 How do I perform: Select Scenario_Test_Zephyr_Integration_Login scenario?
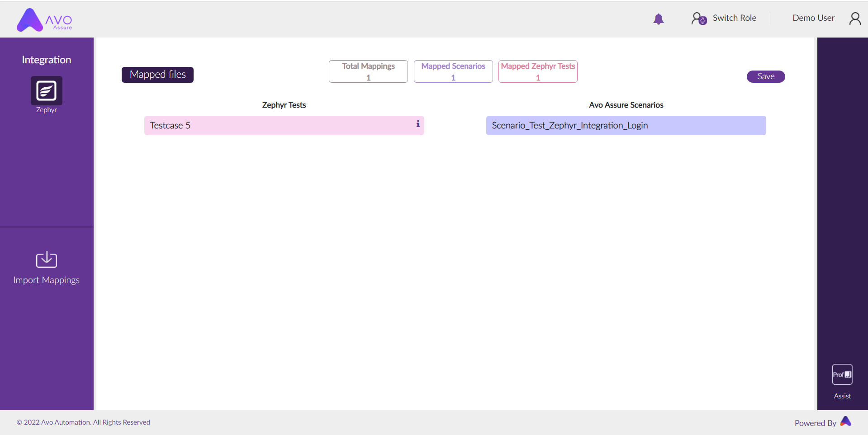pyautogui.click(x=626, y=125)
